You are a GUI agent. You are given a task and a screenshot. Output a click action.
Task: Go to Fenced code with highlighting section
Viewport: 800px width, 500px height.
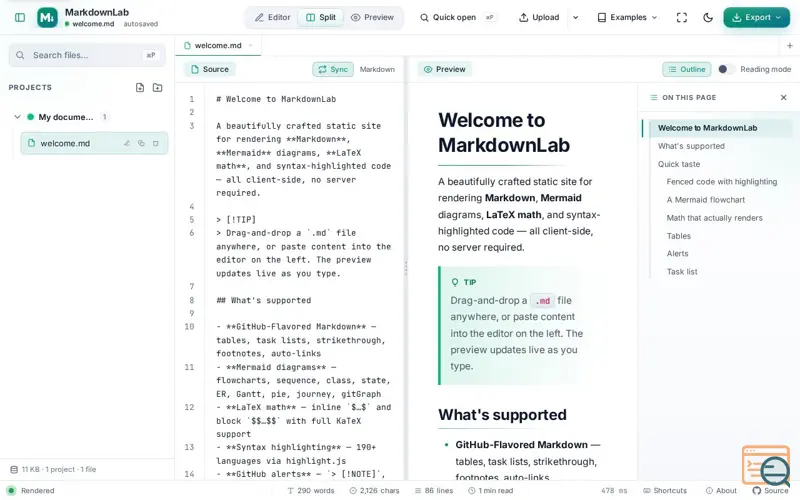coord(721,182)
